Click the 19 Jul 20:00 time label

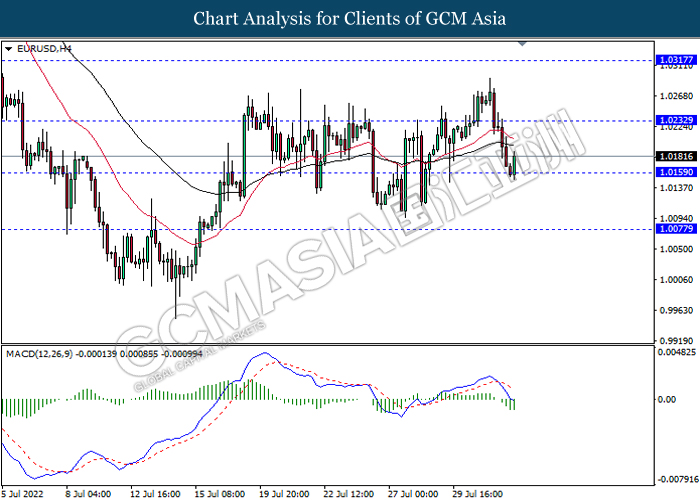point(284,494)
